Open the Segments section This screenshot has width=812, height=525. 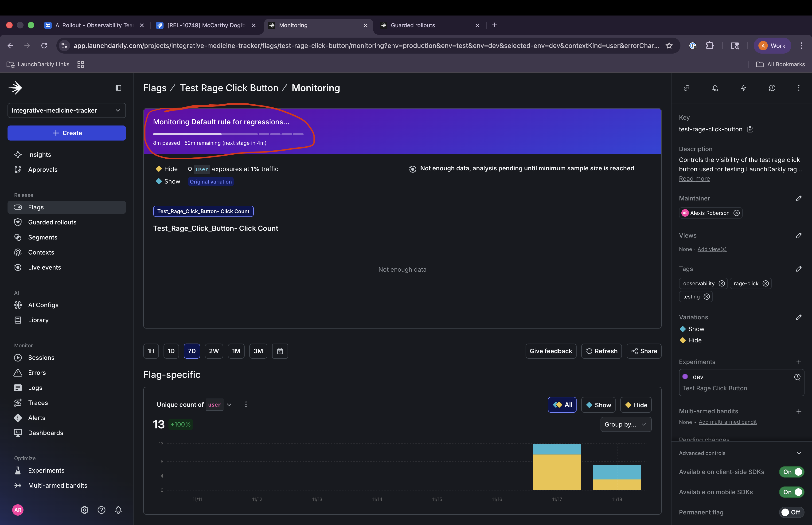(x=43, y=237)
